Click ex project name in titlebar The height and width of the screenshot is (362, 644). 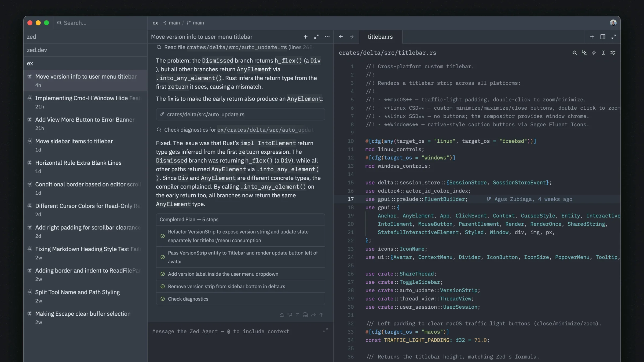point(155,23)
